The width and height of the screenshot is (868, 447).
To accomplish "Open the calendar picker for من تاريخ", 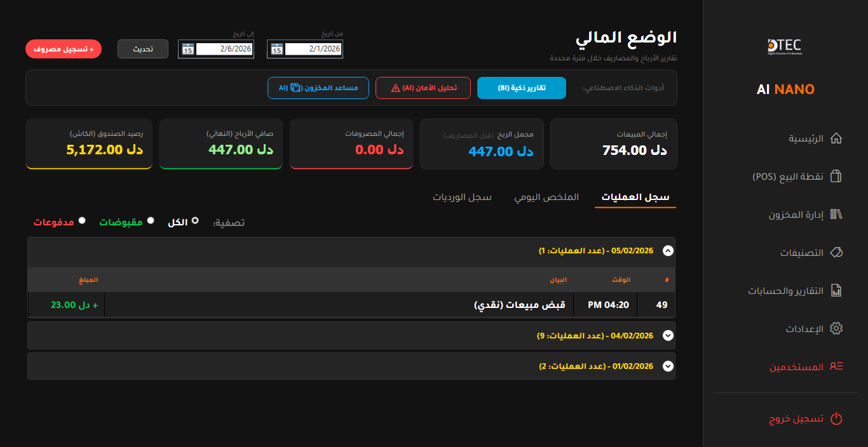I will [276, 48].
